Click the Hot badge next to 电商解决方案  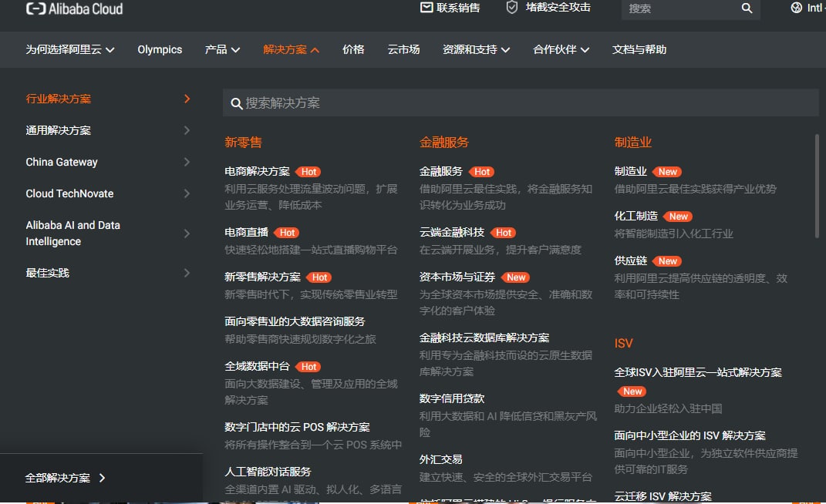(x=308, y=172)
